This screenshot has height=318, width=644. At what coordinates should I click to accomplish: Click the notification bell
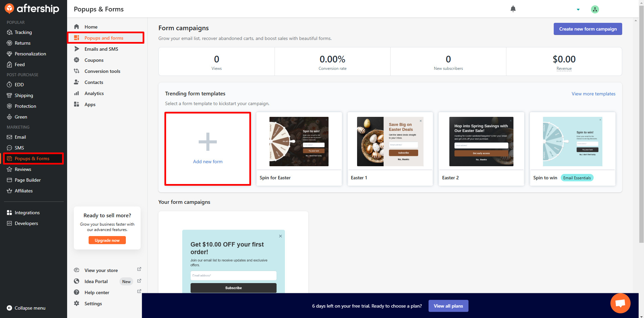coord(513,9)
